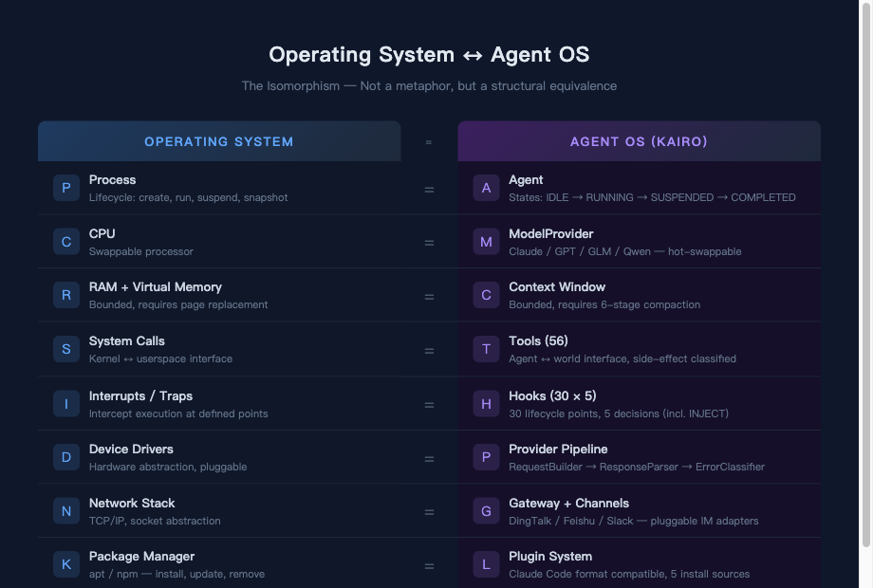Click the AGENT OS (KAIRO) column header
Screen dimensions: 873x588
[x=640, y=141]
